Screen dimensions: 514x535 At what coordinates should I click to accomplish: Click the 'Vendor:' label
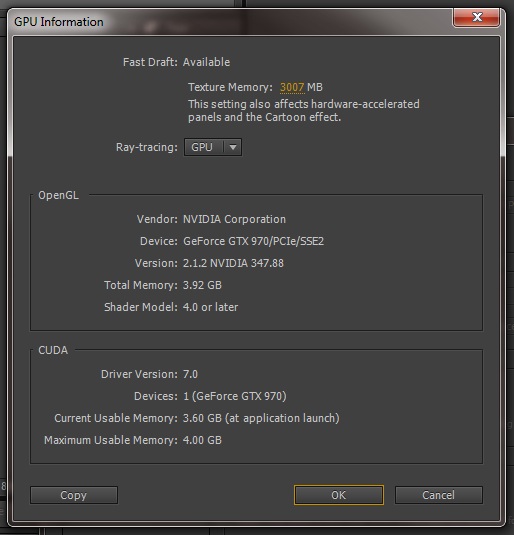(x=157, y=219)
